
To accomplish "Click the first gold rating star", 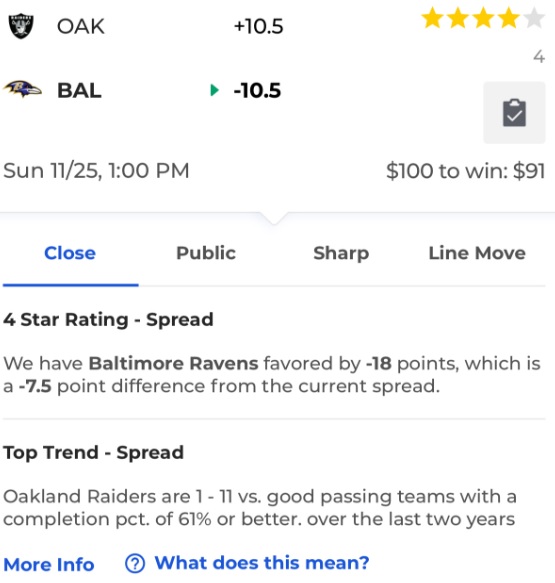I will click(x=433, y=18).
